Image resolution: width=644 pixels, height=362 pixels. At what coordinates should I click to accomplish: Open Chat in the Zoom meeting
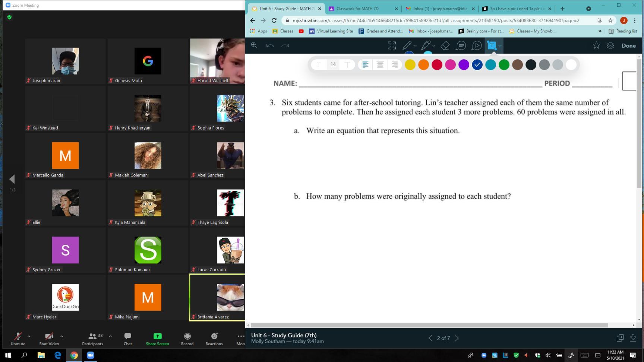coord(128,339)
